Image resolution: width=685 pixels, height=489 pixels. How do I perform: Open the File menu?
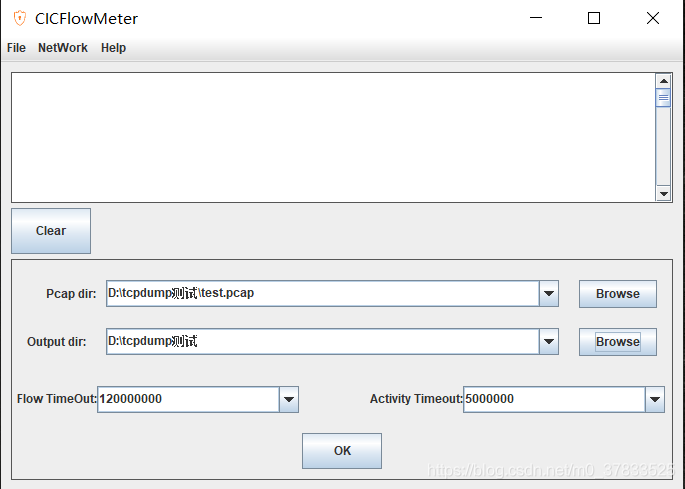(x=16, y=48)
